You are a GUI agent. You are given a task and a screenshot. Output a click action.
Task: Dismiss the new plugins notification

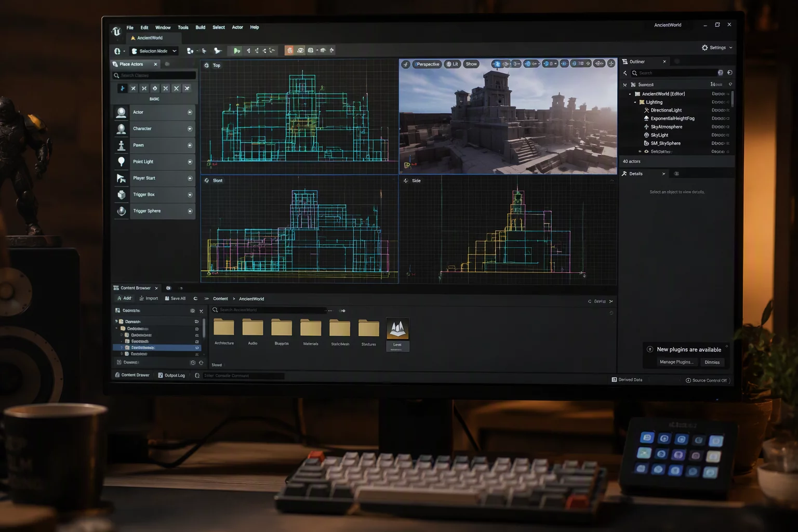(712, 362)
